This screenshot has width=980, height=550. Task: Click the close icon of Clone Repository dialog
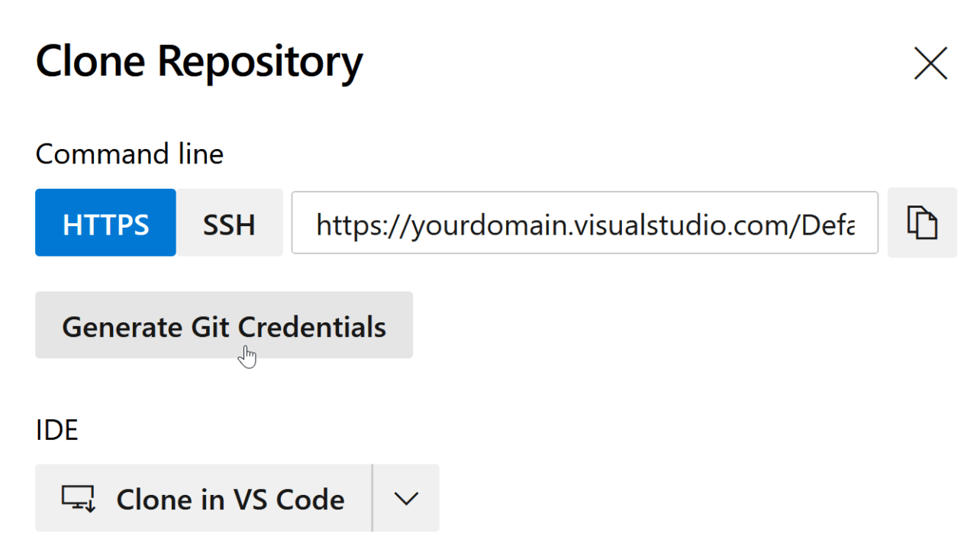click(x=930, y=64)
